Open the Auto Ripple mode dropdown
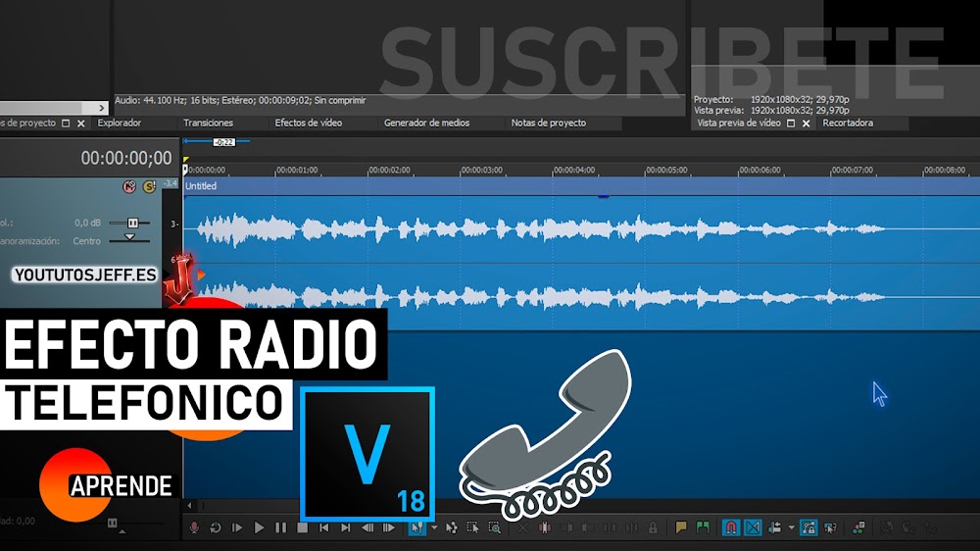The image size is (980, 551). click(x=791, y=527)
